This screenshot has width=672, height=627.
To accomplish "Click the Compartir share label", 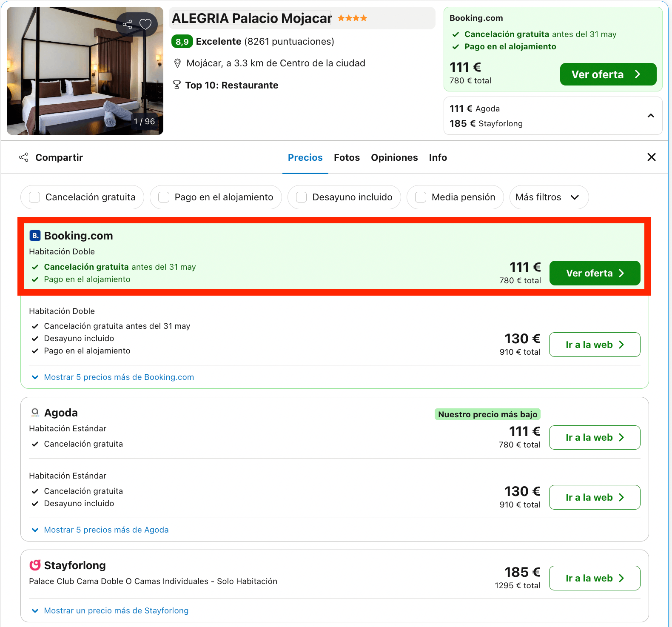I will 59,157.
